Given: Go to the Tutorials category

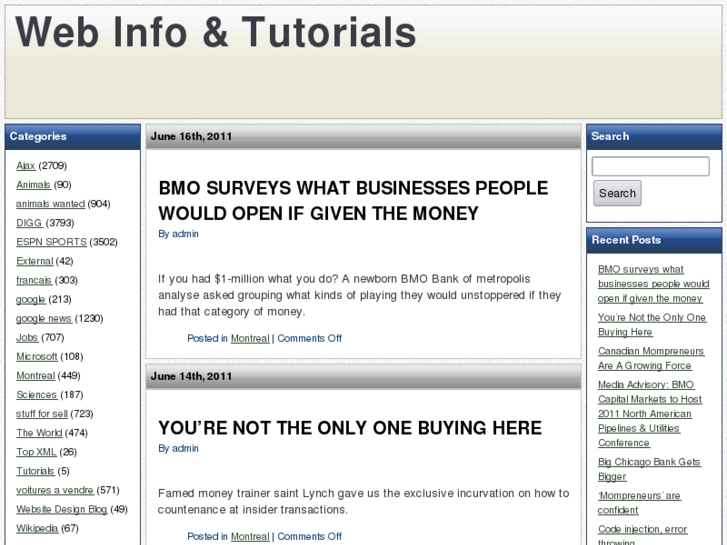Looking at the screenshot, I should 35,471.
